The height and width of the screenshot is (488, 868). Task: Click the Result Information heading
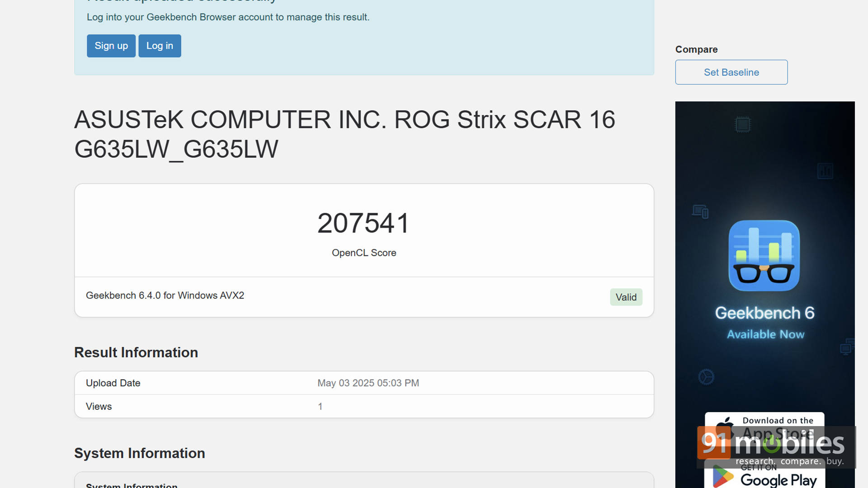click(x=136, y=352)
